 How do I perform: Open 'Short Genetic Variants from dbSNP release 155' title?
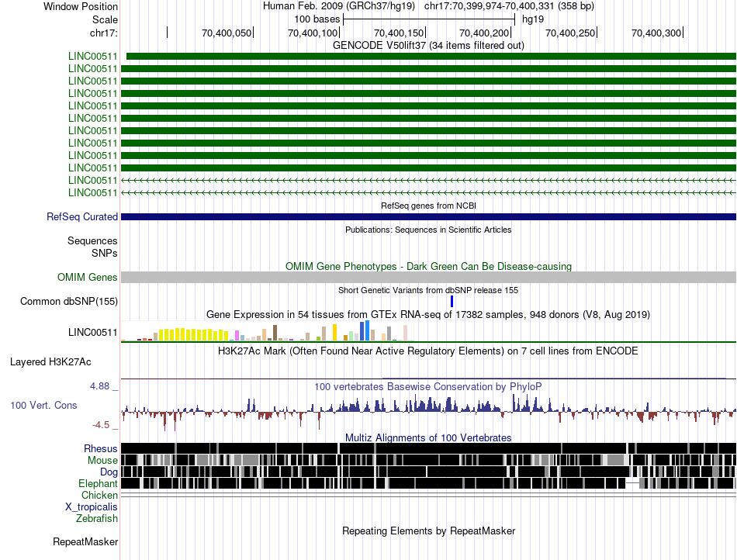[428, 290]
